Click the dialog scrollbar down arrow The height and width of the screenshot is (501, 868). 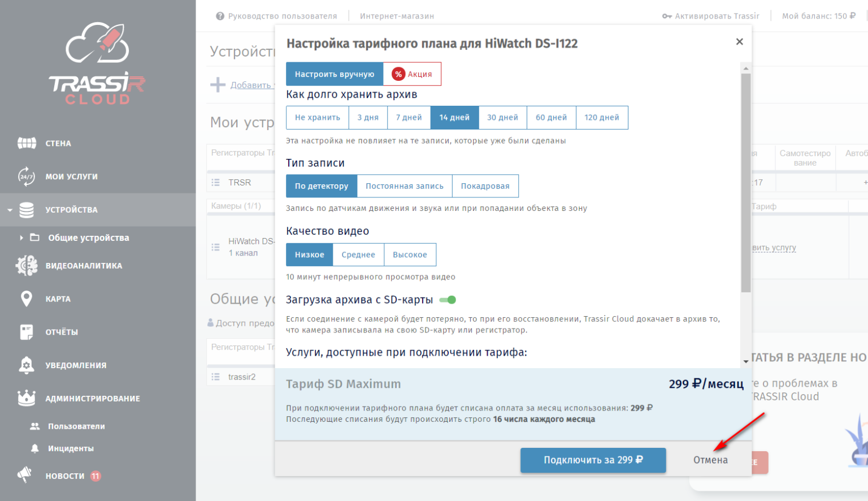click(x=746, y=361)
